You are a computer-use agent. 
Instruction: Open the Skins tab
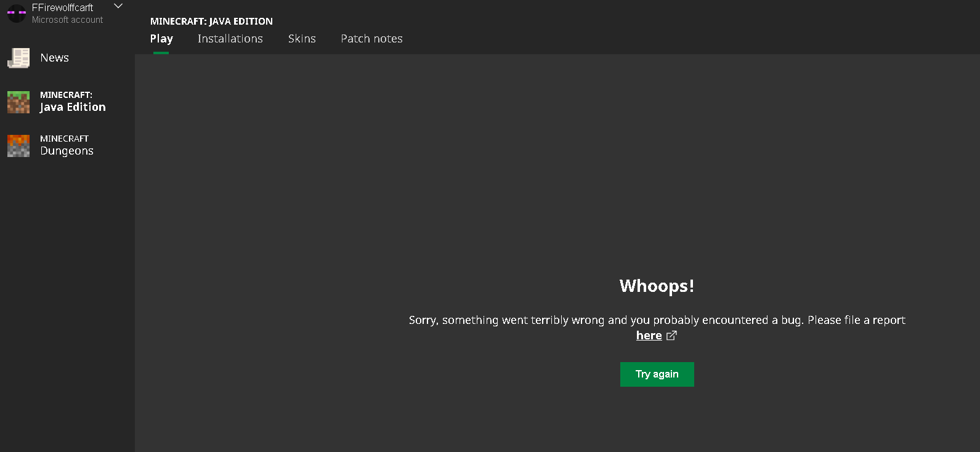point(302,39)
